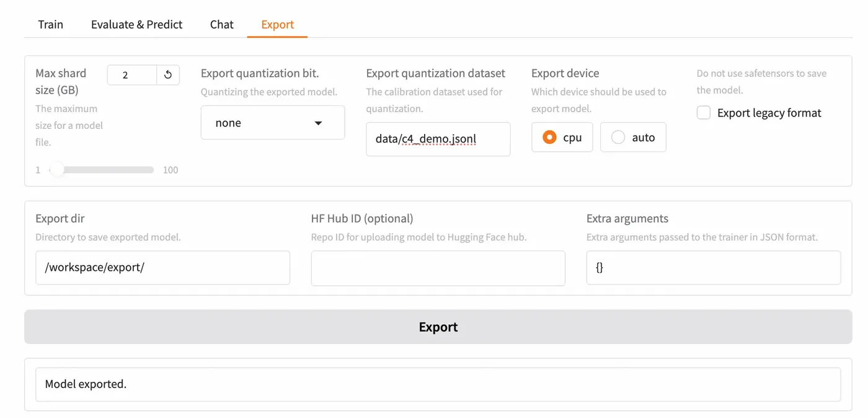Click the Max shard size number field
The width and height of the screenshot is (868, 419).
click(x=131, y=75)
